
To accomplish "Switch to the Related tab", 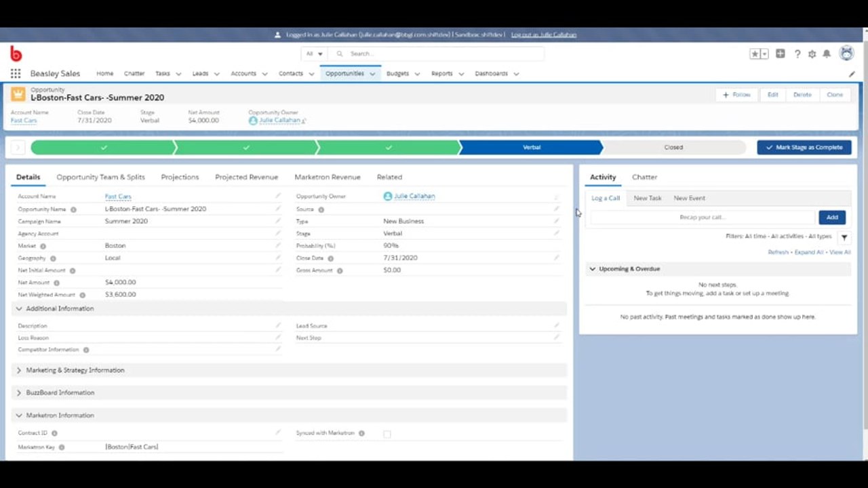I will pyautogui.click(x=389, y=177).
